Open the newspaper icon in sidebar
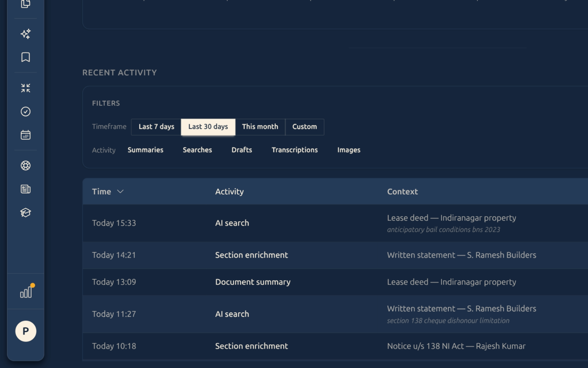588x368 pixels. coord(25,189)
